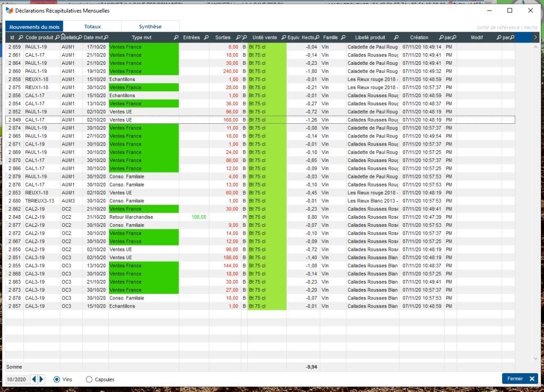Advance to next month with right arrow

coord(42,379)
